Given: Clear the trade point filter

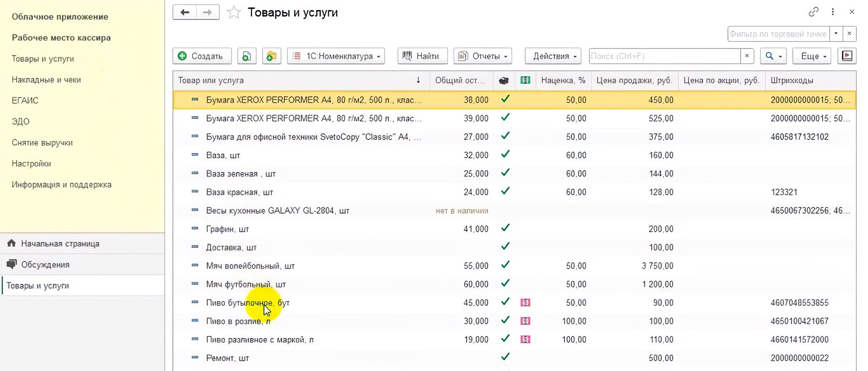Looking at the screenshot, I should click(850, 34).
